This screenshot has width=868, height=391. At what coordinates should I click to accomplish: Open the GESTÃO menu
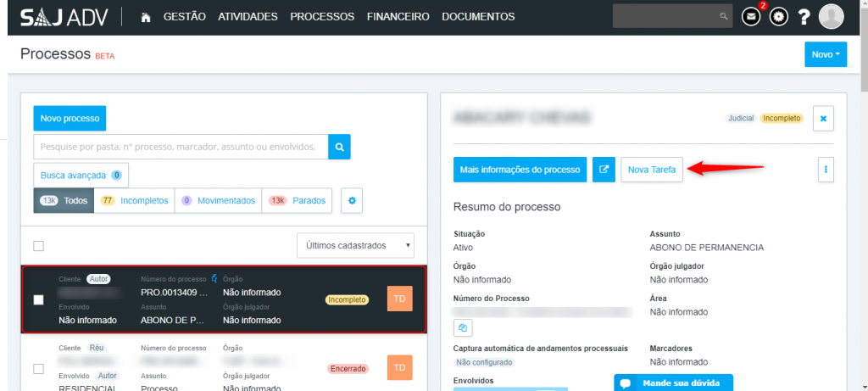[x=184, y=17]
